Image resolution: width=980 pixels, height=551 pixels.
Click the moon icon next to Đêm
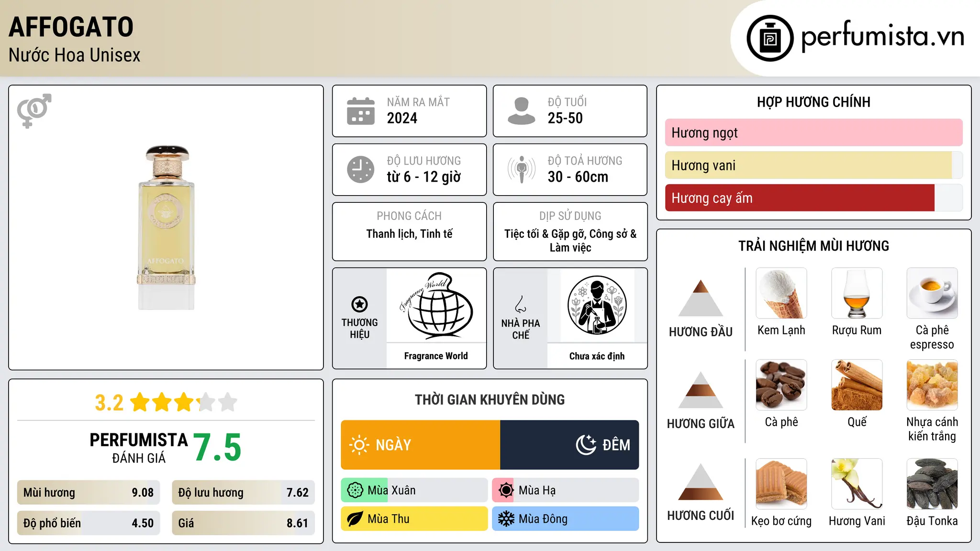point(586,445)
